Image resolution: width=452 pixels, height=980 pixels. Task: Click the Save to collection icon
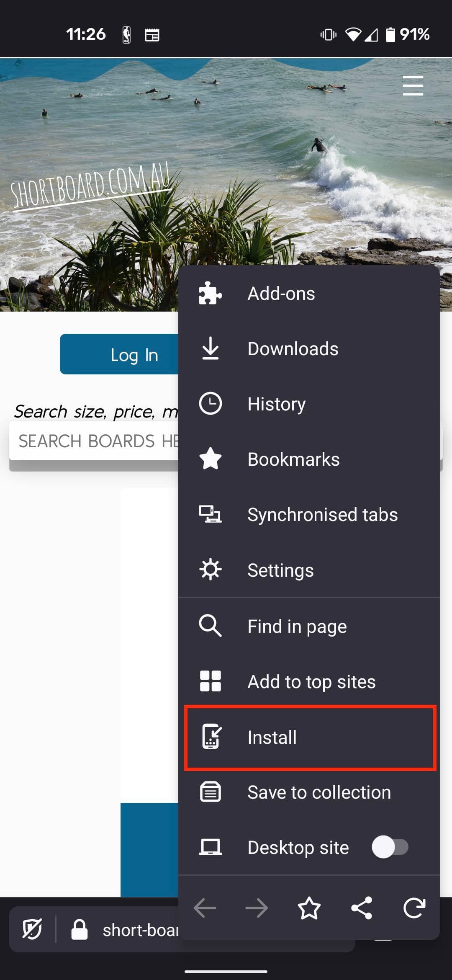210,792
